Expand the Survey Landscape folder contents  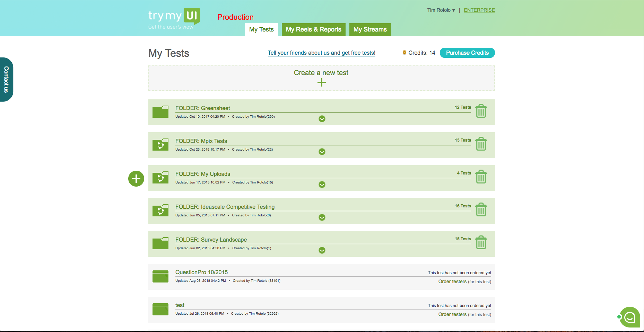(322, 250)
